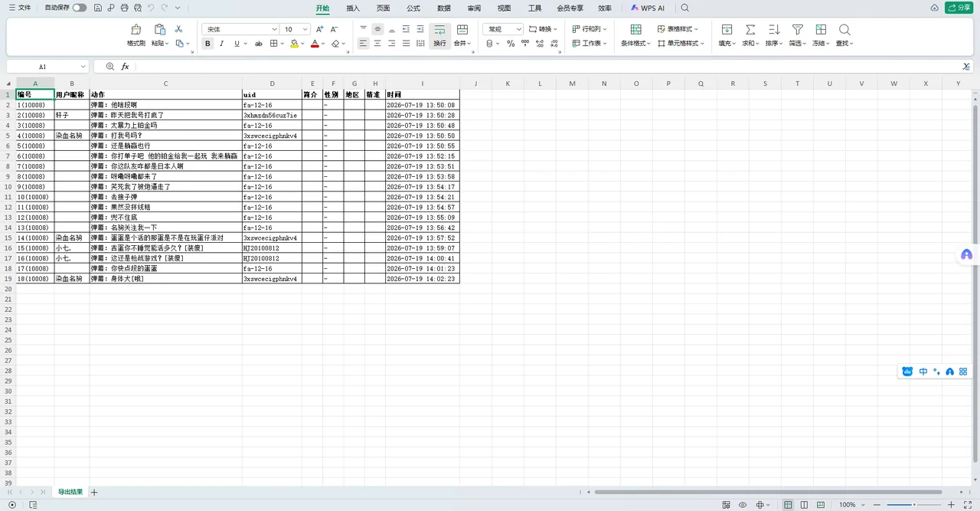Toggle the AutoSave (自动保存) switch
This screenshot has height=511, width=980.
click(x=80, y=8)
